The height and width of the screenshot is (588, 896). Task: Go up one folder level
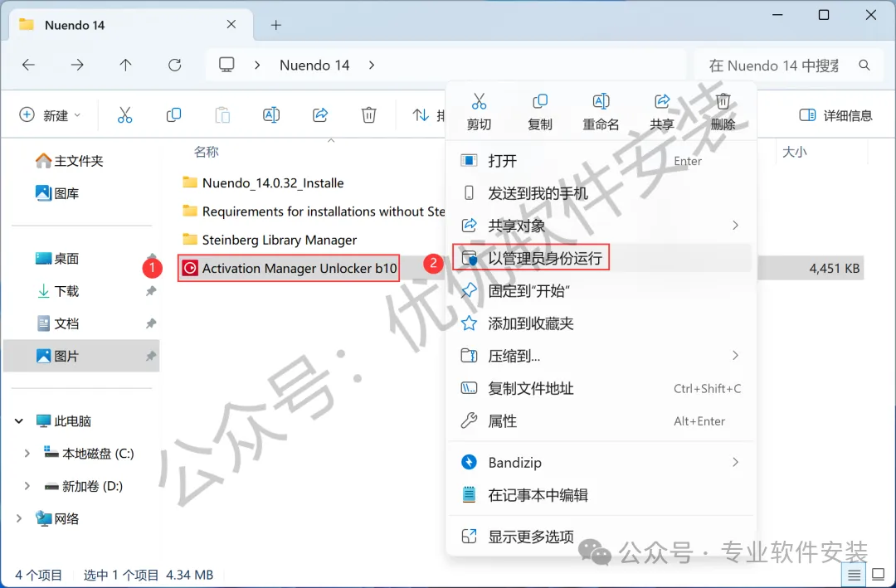click(126, 66)
